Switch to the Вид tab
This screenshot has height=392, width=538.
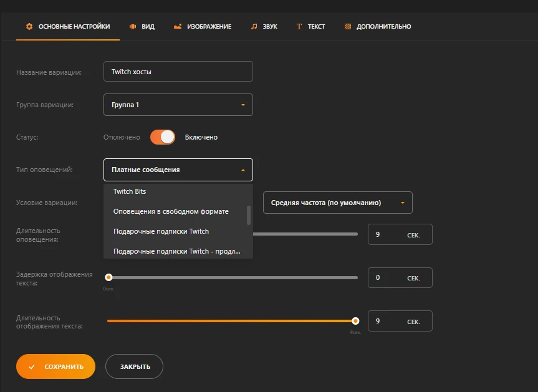pos(142,26)
